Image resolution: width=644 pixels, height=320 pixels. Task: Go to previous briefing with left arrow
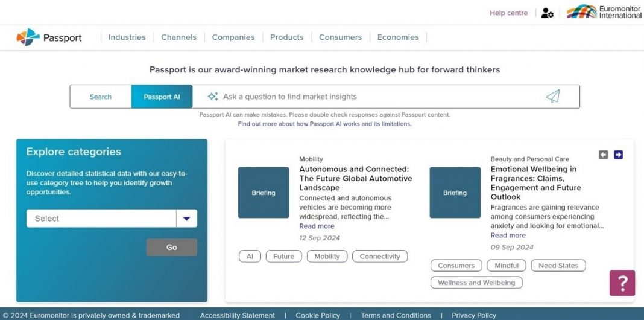(603, 155)
